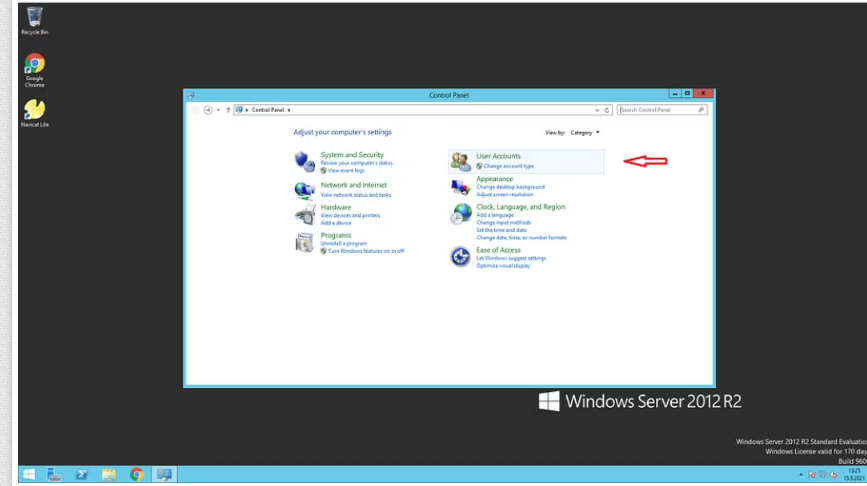Click Turn Windows features on or off

tap(366, 252)
